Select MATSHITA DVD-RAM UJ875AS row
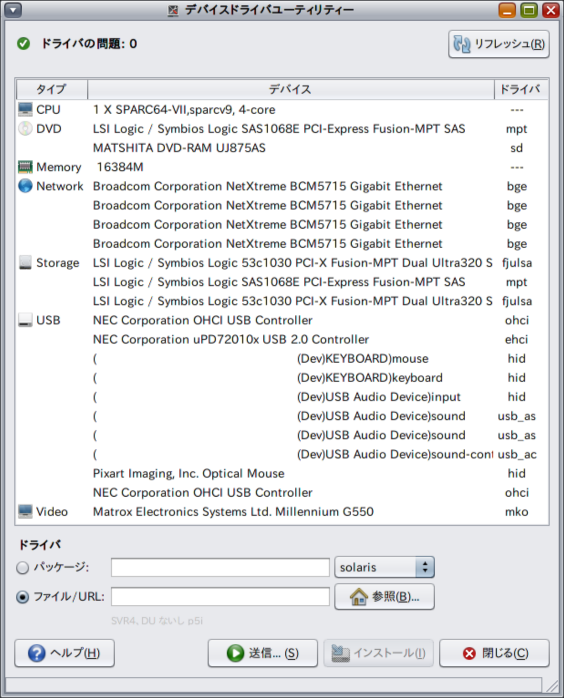This screenshot has height=698, width=564. pos(282,148)
